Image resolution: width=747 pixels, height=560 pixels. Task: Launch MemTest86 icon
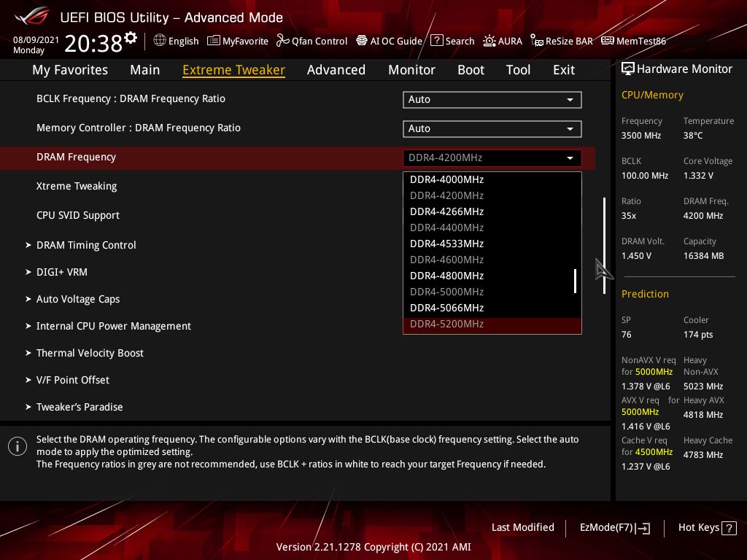608,41
